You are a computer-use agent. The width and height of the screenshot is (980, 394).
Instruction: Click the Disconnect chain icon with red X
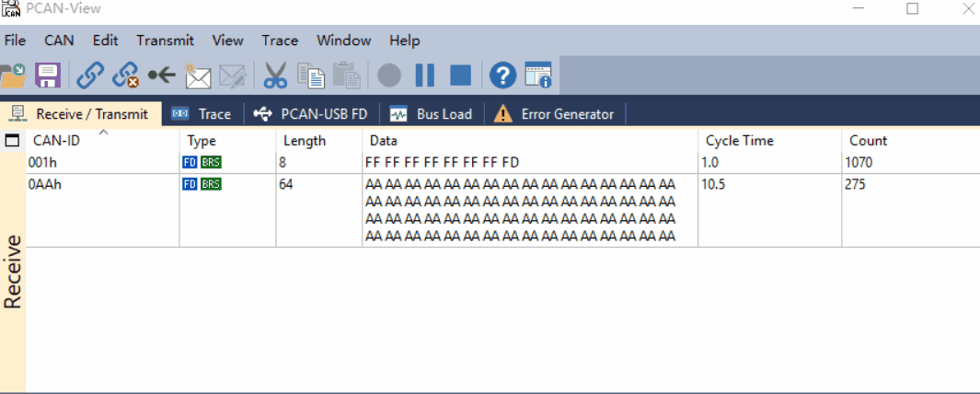tap(125, 75)
